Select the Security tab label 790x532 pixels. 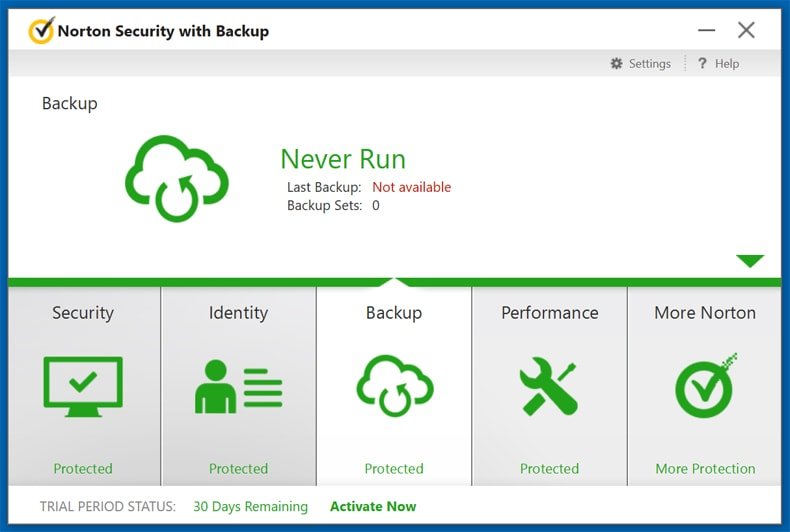click(x=83, y=313)
